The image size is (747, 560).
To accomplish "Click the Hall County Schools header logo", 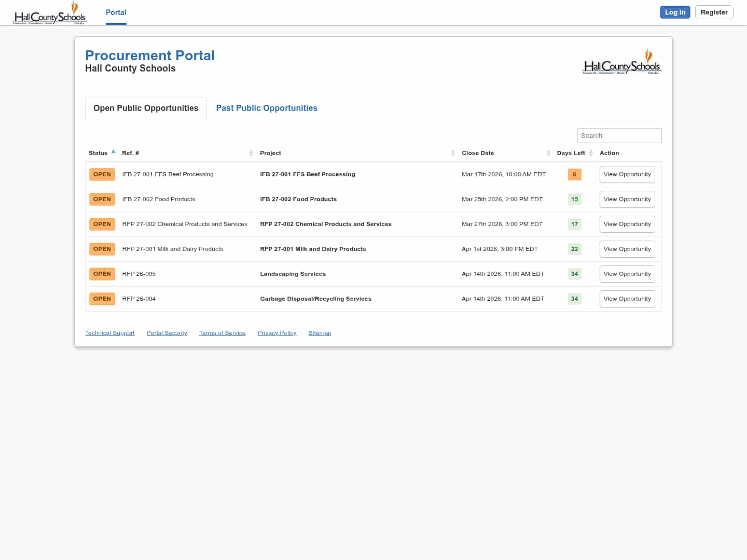I will click(x=50, y=13).
